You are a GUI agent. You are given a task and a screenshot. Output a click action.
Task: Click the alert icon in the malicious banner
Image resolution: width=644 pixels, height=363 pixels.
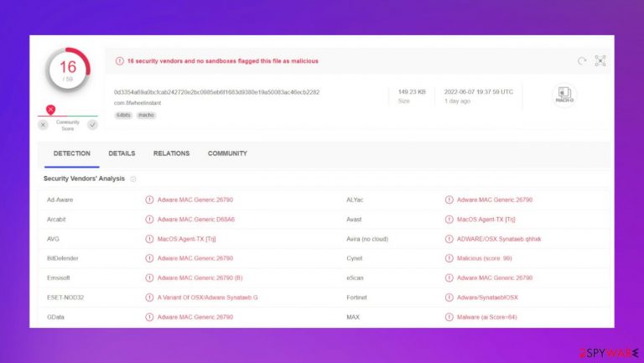tap(120, 61)
